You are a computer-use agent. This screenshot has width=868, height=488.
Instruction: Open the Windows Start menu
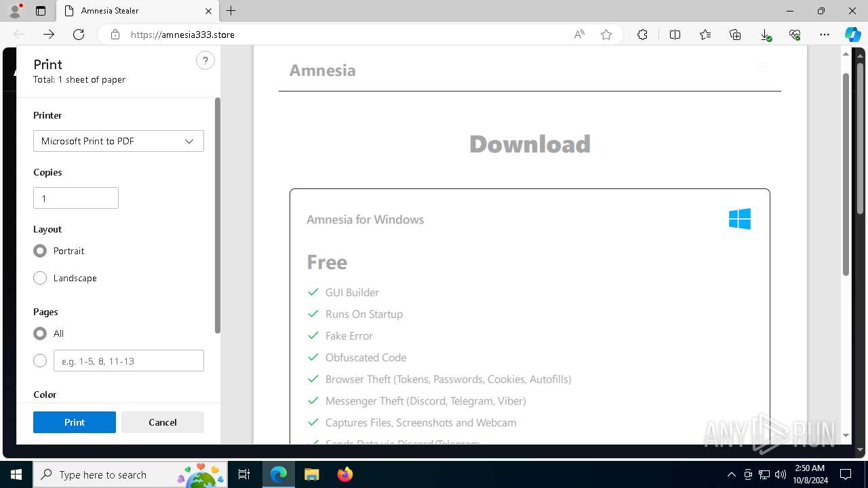(x=16, y=474)
